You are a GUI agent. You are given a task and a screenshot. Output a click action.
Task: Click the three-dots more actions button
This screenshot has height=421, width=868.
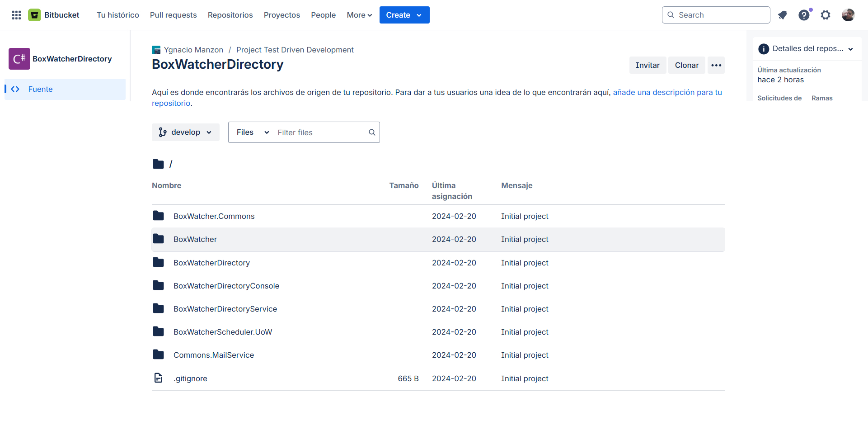[716, 65]
